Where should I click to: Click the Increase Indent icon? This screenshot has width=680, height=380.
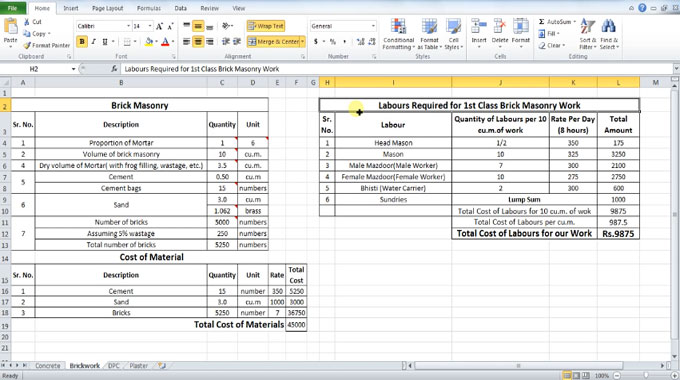237,42
